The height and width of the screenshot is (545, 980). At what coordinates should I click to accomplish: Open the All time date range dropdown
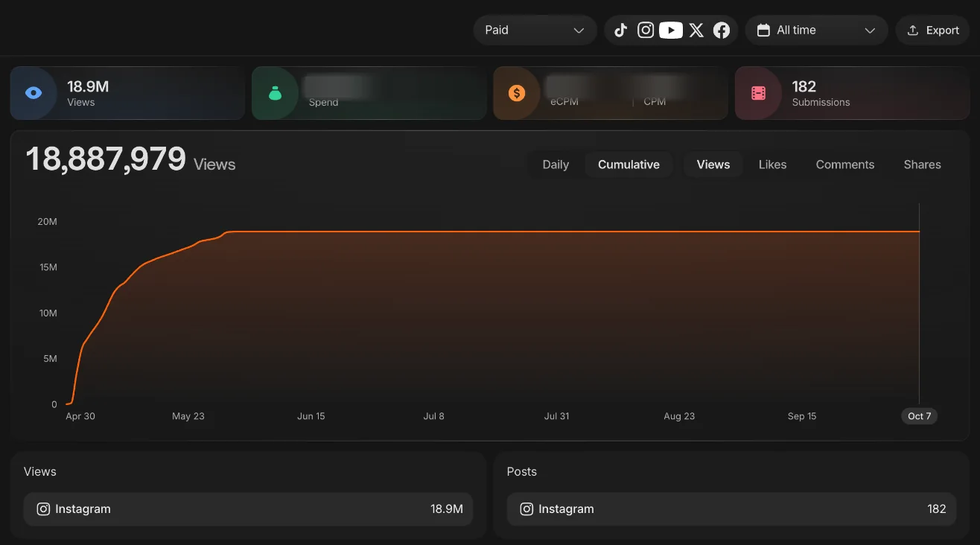point(816,31)
